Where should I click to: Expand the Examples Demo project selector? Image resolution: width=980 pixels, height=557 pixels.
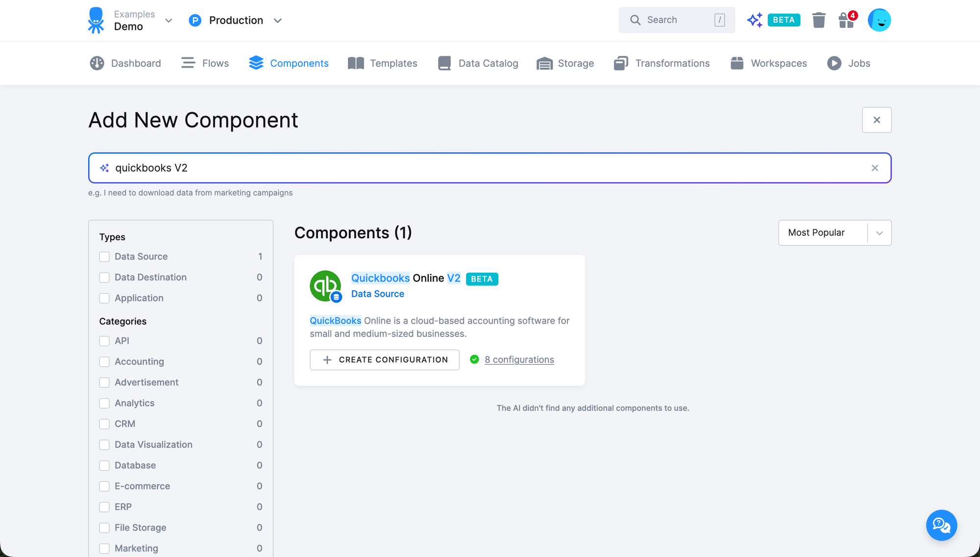point(168,21)
